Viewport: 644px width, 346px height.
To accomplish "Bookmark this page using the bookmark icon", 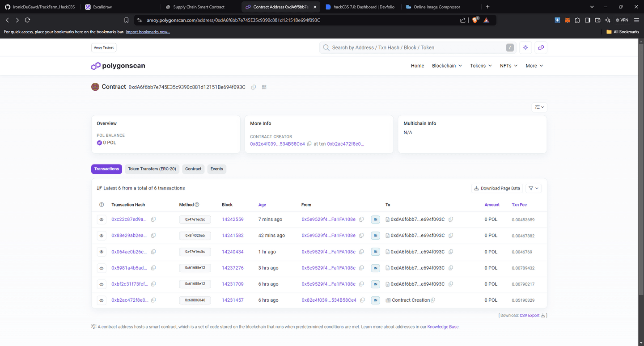I will click(127, 20).
